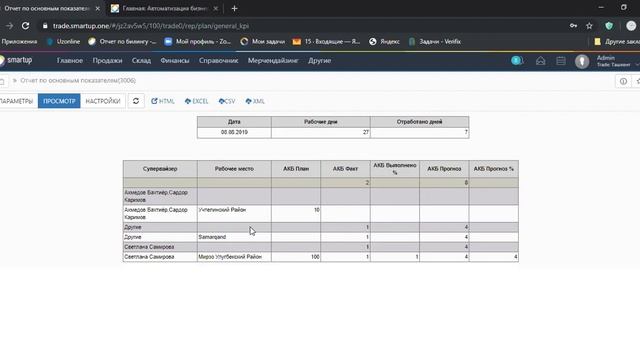Open the Uzonline bookmark
Viewport: 640px width, 360px height.
point(64,42)
